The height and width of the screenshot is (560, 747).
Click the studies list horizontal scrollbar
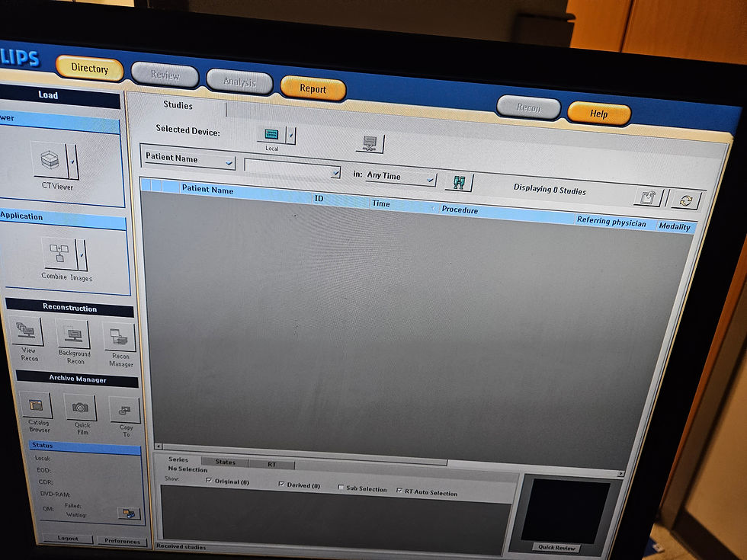pos(305,455)
